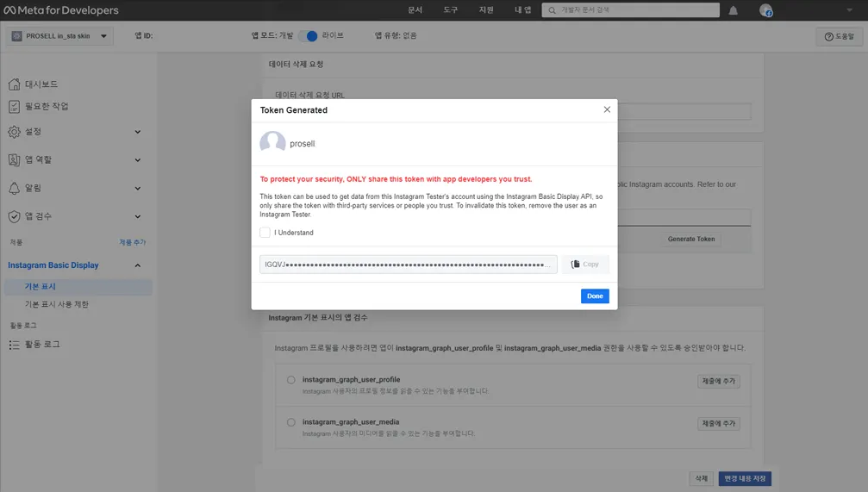This screenshot has height=492, width=868.
Task: Click the 제품 추가 link
Action: point(132,242)
